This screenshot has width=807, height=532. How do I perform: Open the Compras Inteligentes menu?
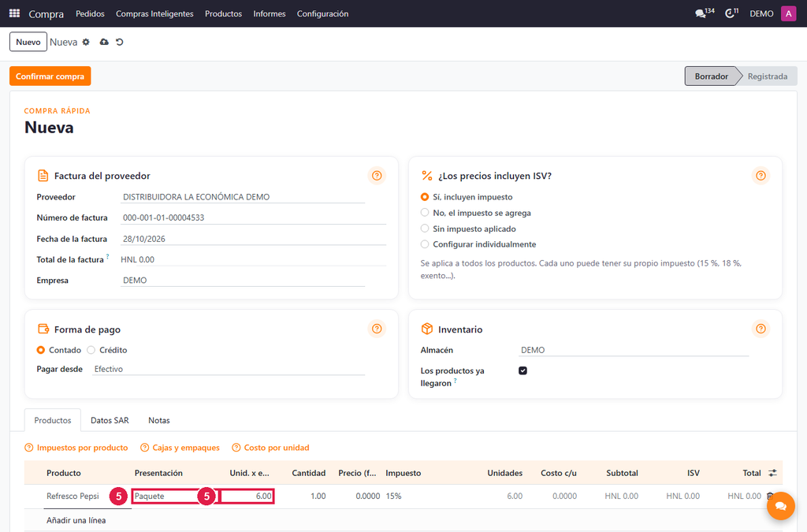154,13
